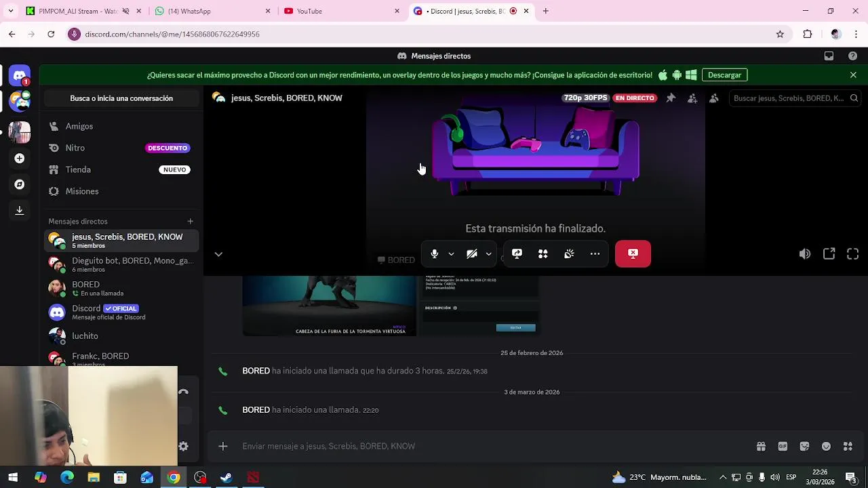Open Nitro in the sidebar
This screenshot has height=488, width=868.
point(121,148)
